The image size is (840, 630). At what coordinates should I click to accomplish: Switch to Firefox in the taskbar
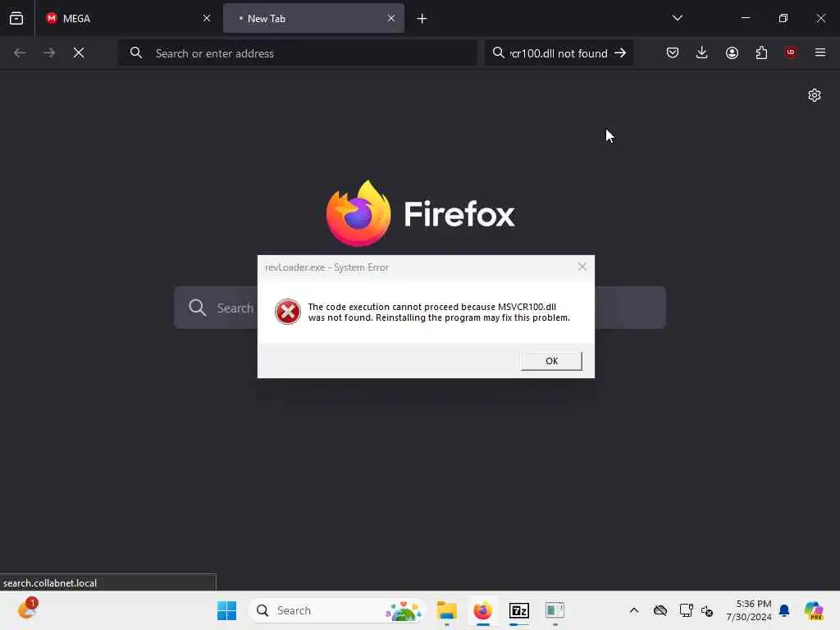pos(482,610)
